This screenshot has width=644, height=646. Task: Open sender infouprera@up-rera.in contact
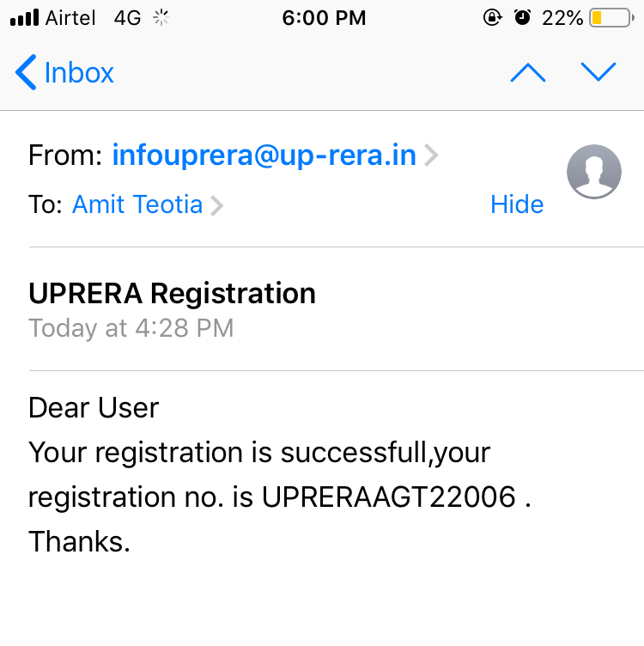point(264,155)
